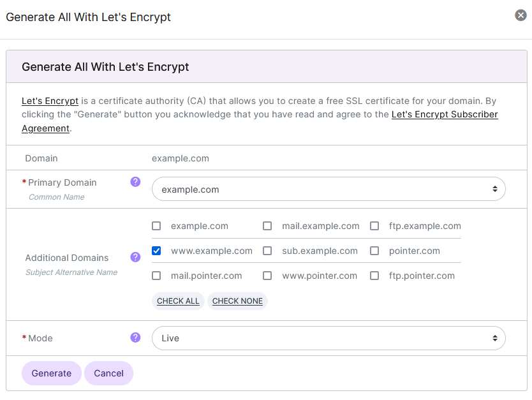Click the Additional Domains question mark icon

tap(135, 258)
